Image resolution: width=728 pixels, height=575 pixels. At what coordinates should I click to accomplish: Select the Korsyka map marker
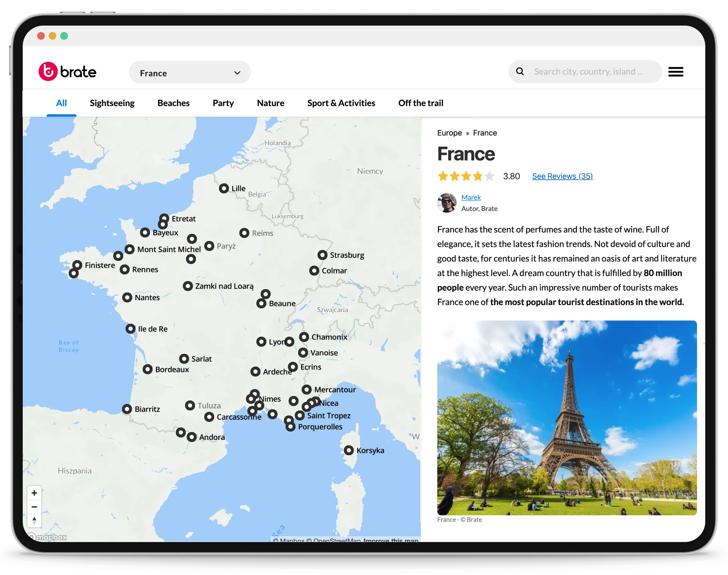tap(349, 450)
